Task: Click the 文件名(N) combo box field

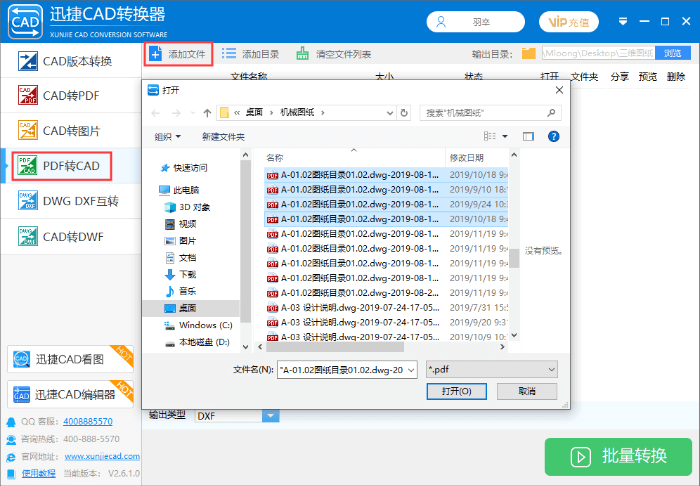Action: pos(347,370)
